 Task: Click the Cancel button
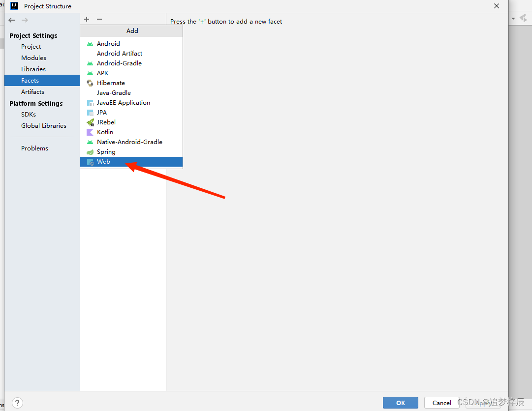(x=442, y=403)
